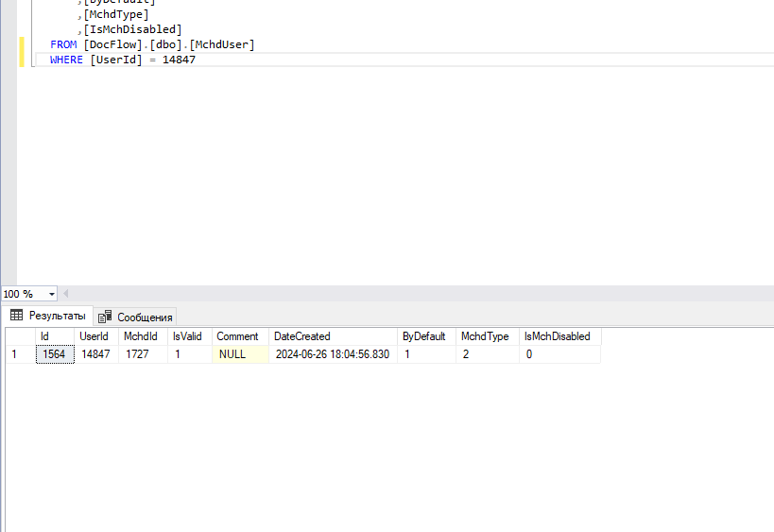Click the ByDefault cell in row 1

pos(426,354)
